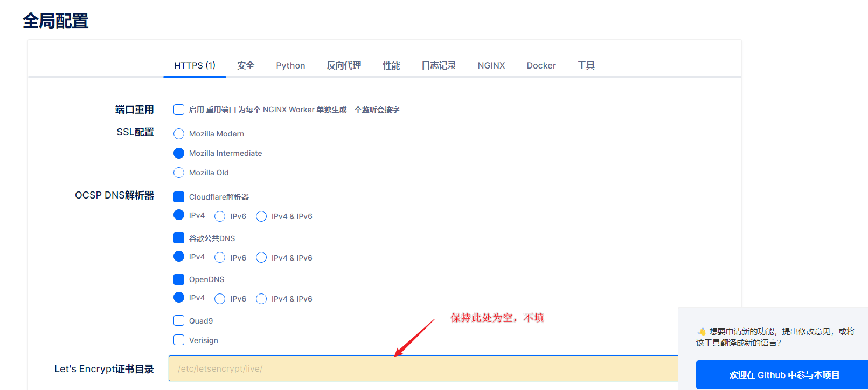Click the 全局配置 page heading
This screenshot has width=868, height=390.
click(x=55, y=21)
